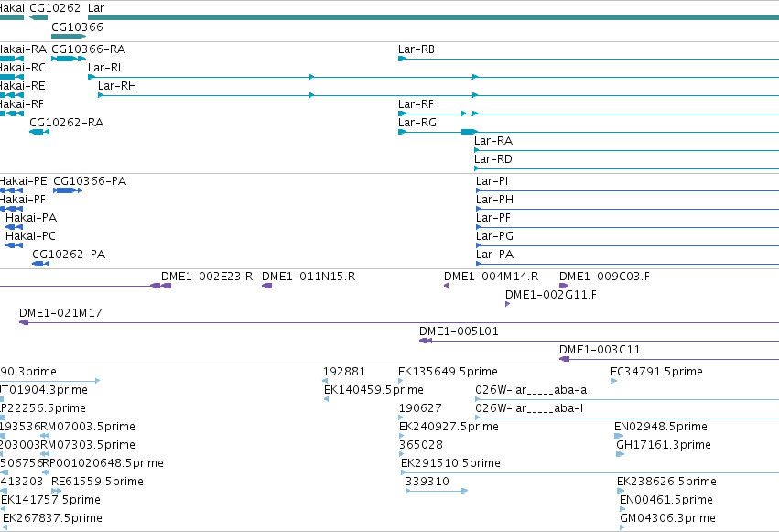Select the Lar-PG protein label

[495, 236]
